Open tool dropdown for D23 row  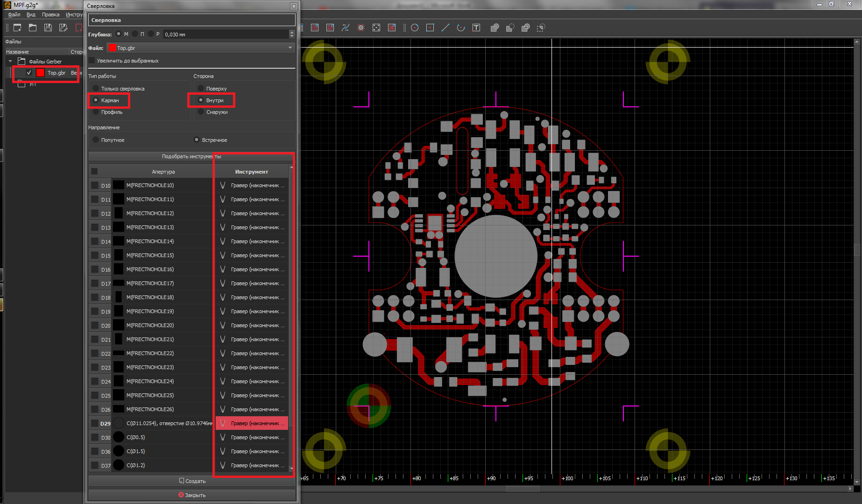pos(252,367)
